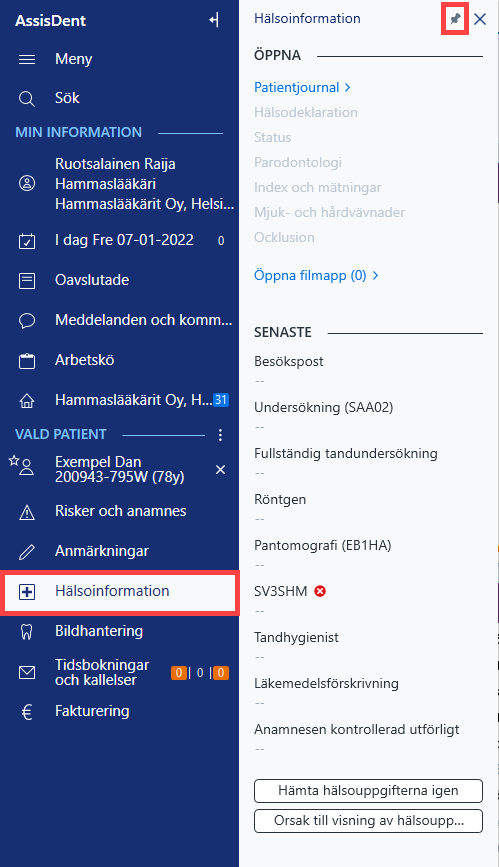Click the red error icon beside SV3SHM
This screenshot has height=867, width=499.
point(320,591)
